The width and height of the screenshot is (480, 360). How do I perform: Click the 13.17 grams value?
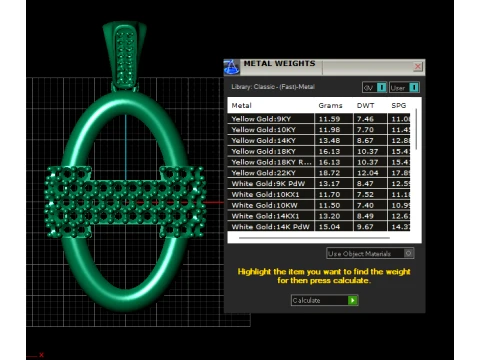[329, 183]
